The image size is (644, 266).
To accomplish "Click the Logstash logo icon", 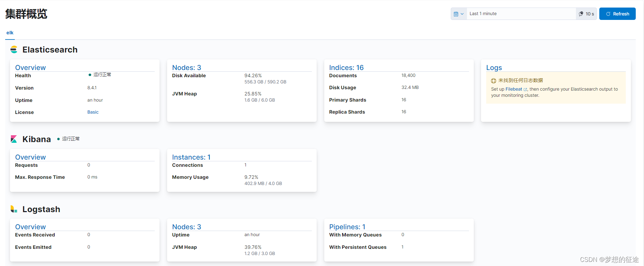I will point(14,209).
